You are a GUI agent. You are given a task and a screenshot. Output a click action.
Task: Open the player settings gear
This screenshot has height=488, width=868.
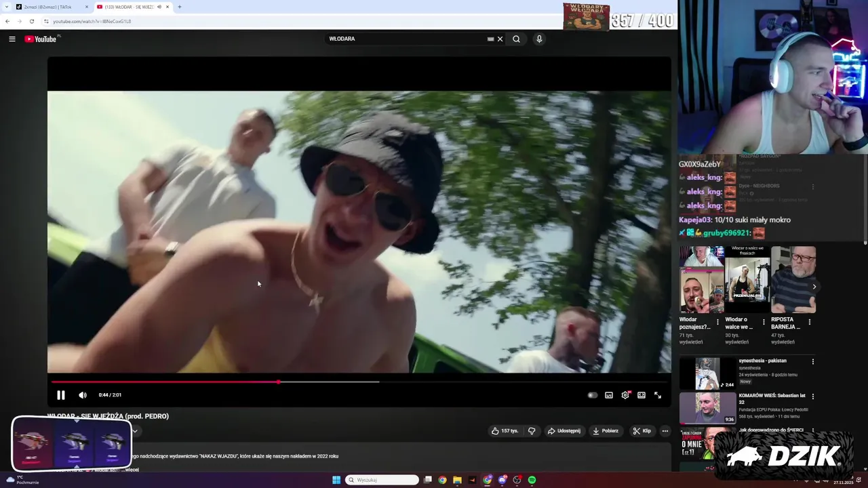(x=625, y=395)
